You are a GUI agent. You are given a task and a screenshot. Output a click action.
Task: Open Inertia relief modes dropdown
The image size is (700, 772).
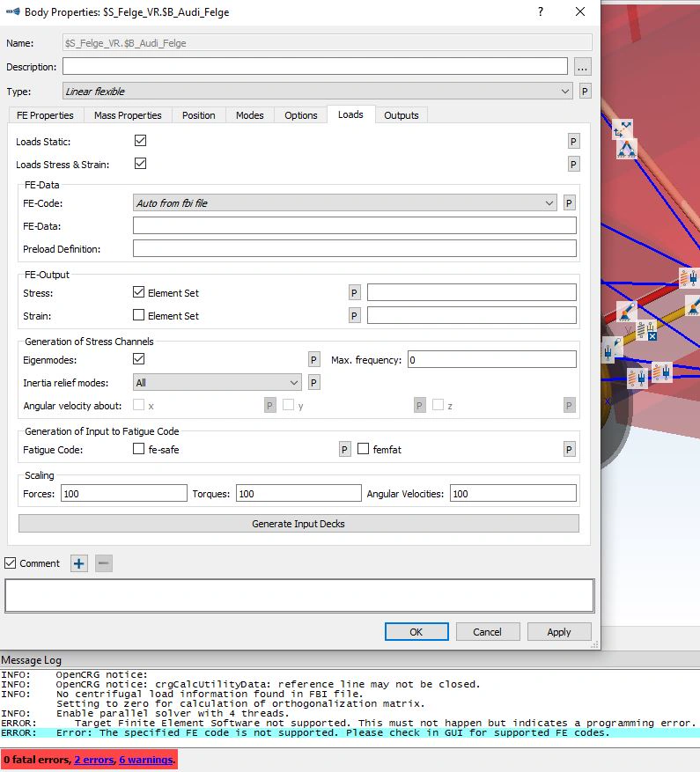pos(217,383)
